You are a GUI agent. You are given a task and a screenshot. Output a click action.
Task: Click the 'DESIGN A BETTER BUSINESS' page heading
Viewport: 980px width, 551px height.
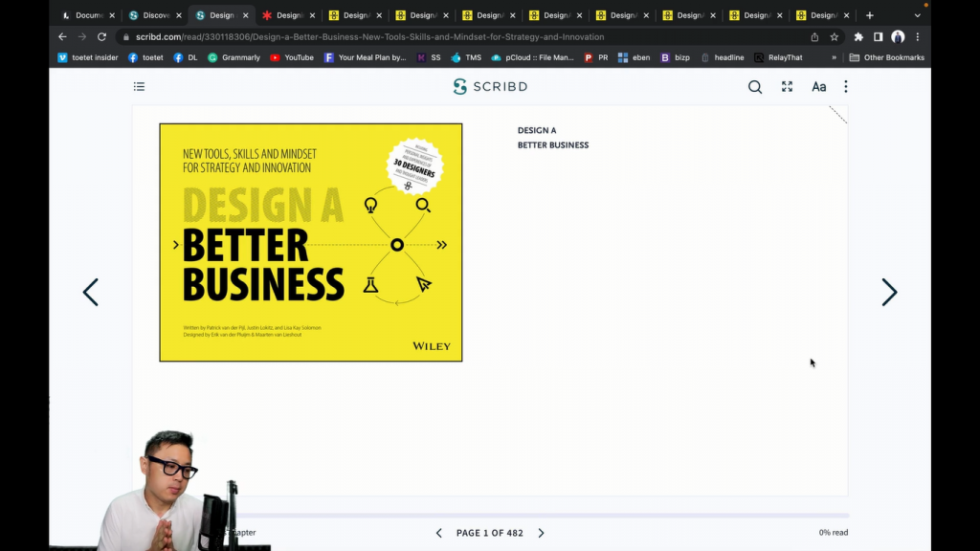553,138
